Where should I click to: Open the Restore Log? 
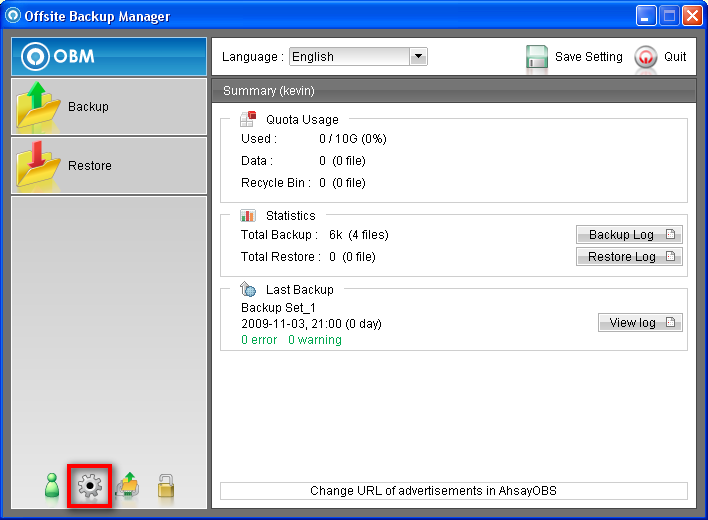click(629, 257)
